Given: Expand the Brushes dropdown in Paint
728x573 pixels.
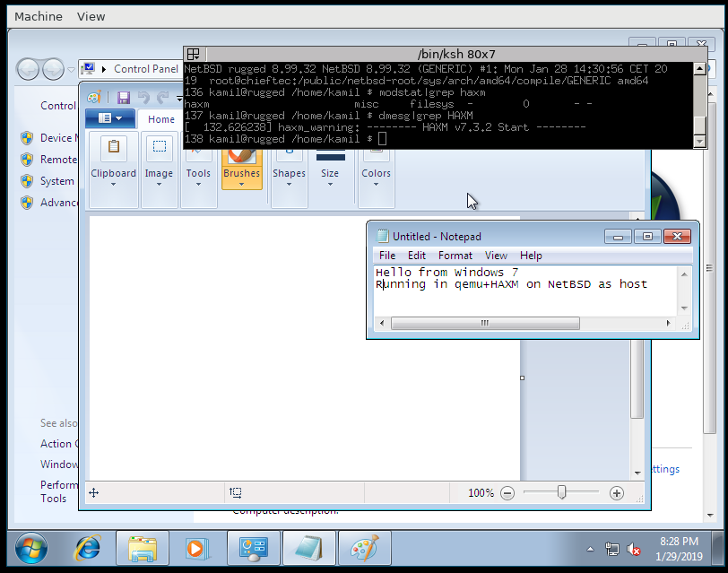Looking at the screenshot, I should pyautogui.click(x=241, y=184).
